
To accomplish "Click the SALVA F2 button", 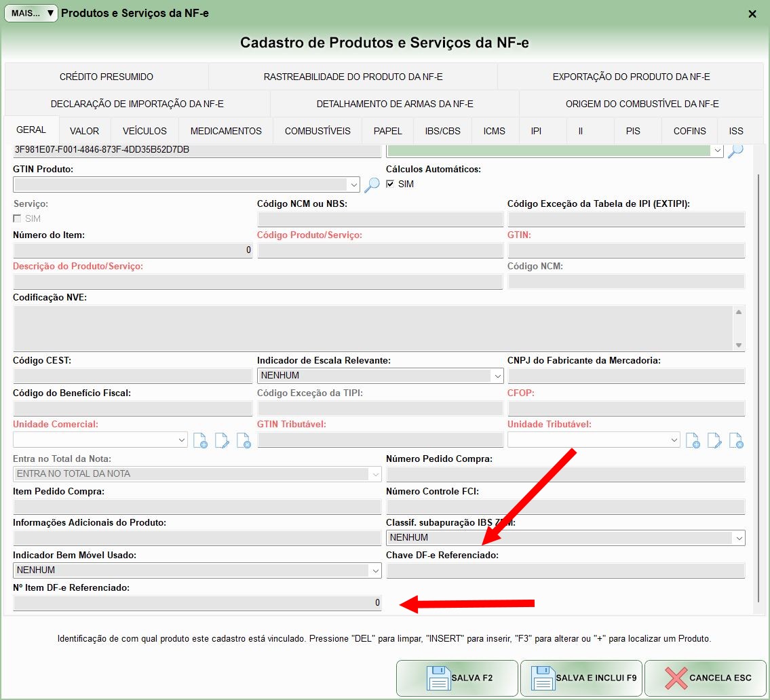I will [x=458, y=678].
